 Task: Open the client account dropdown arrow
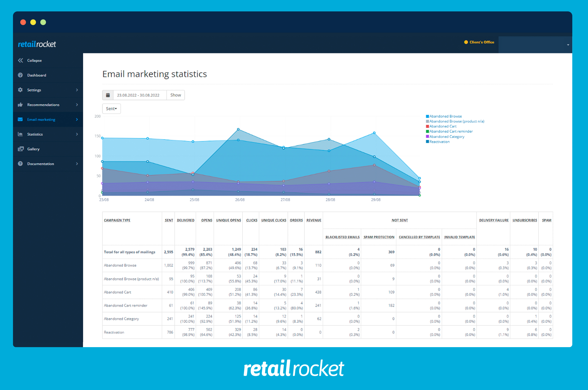[568, 45]
